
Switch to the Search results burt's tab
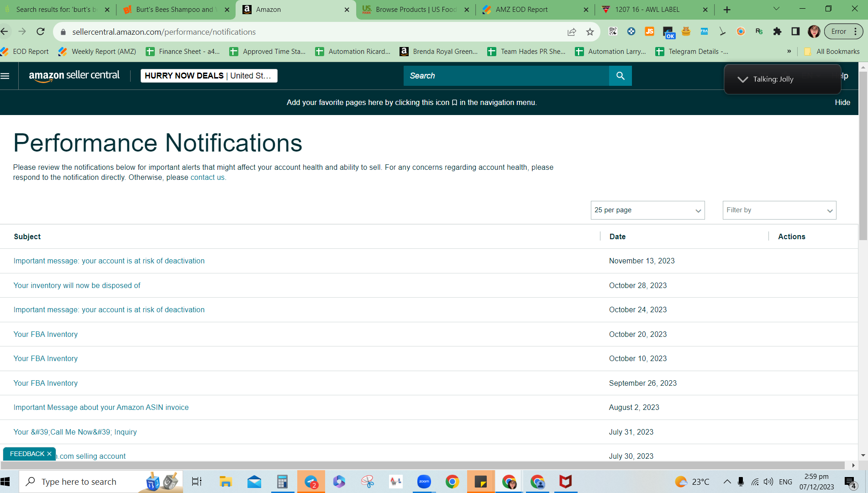(x=56, y=10)
